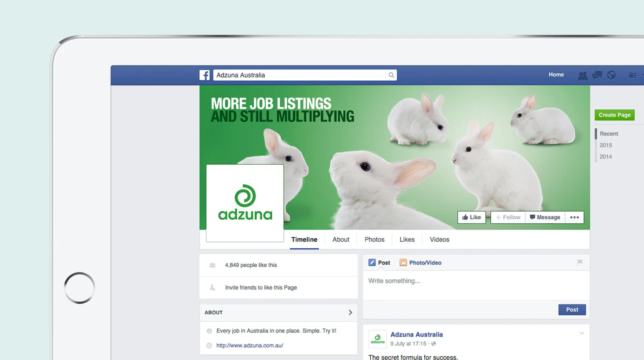The height and width of the screenshot is (360, 644).
Task: Click the tablet home button
Action: 80,288
